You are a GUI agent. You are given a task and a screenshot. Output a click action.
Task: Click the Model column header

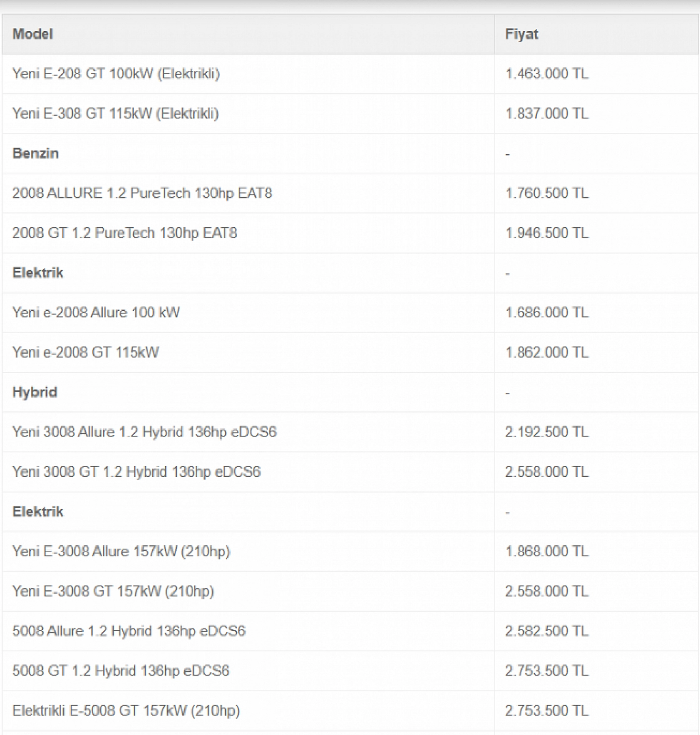coord(33,34)
